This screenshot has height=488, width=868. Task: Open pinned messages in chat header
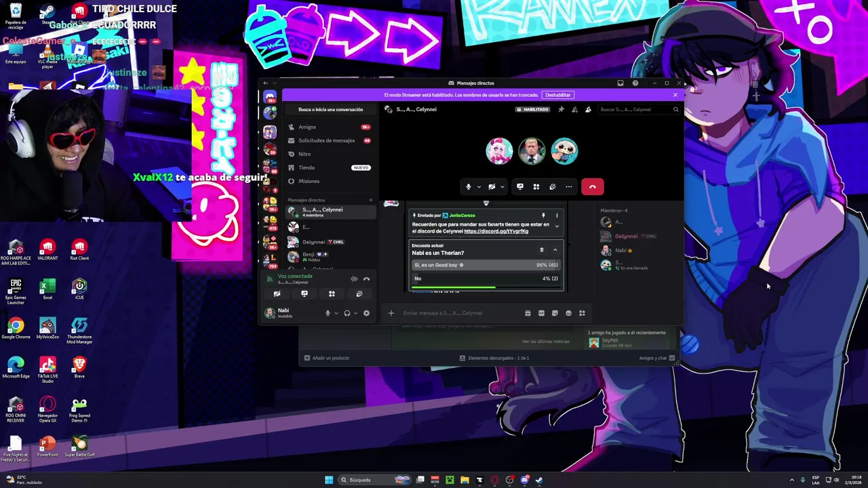561,109
